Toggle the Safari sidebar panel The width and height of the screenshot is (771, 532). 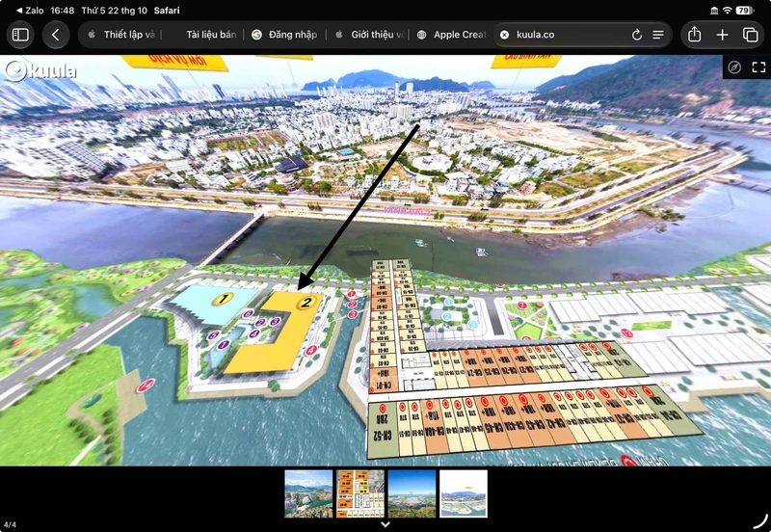[x=20, y=35]
